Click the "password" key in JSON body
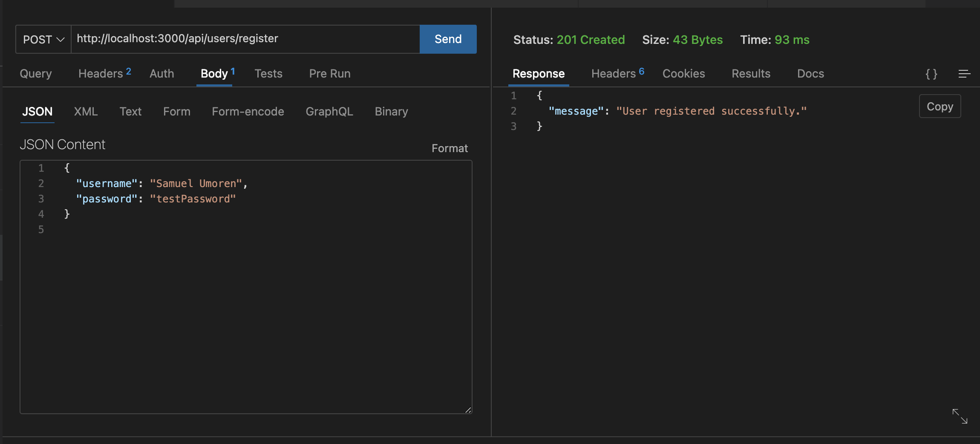The width and height of the screenshot is (980, 444). click(x=107, y=199)
